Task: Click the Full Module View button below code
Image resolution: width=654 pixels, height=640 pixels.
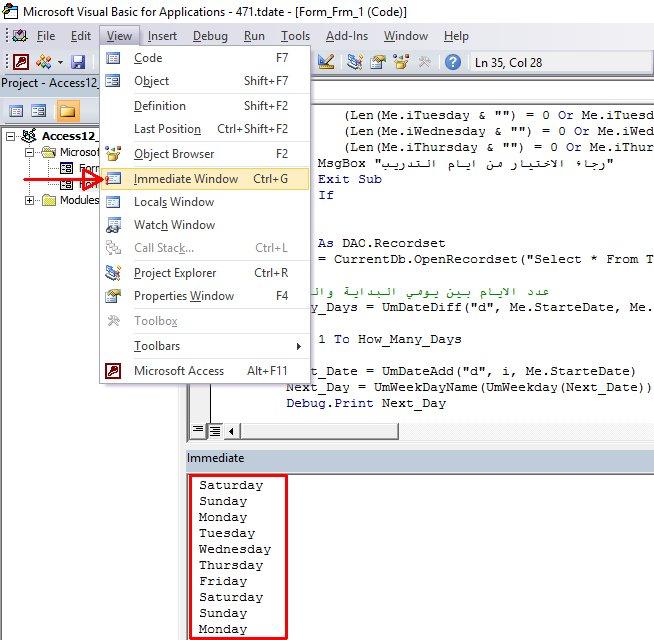Action: (x=215, y=430)
